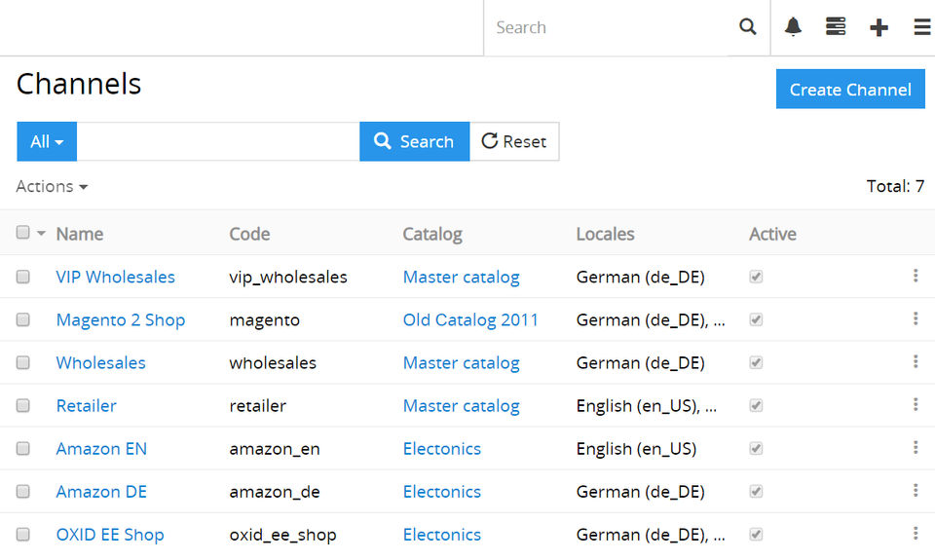
Task: Focus the channels filter text field
Action: click(218, 141)
